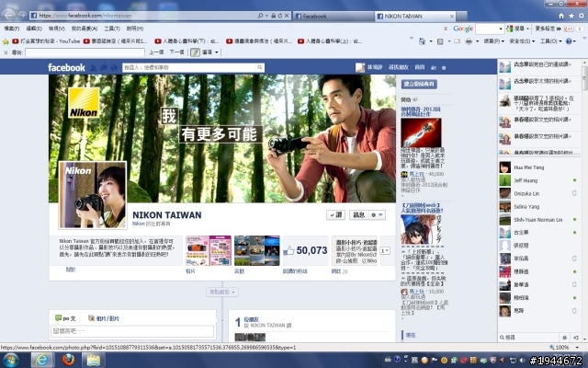Screen dimensions: 588x368
Task: Close the Google toolbar with its X
Action: 446,29
